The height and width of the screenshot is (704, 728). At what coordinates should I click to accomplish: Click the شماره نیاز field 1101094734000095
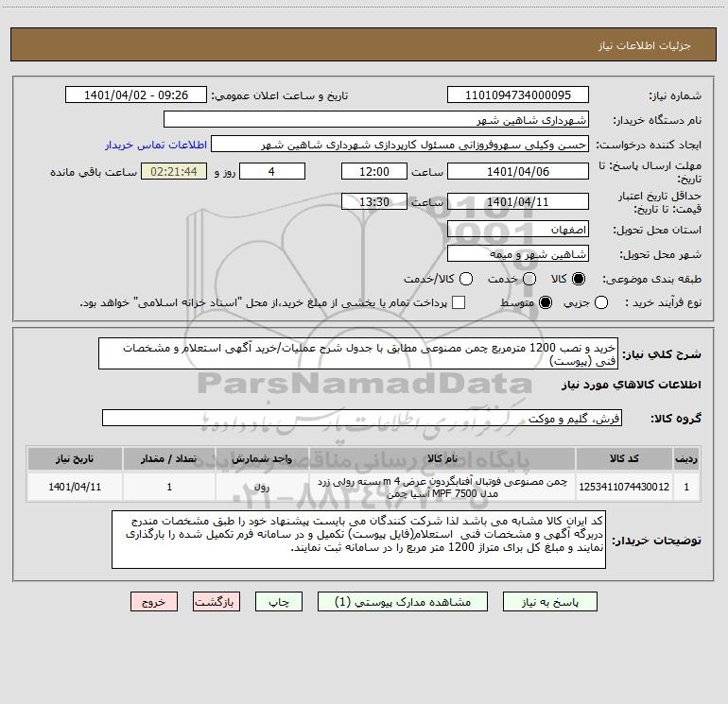click(x=518, y=95)
